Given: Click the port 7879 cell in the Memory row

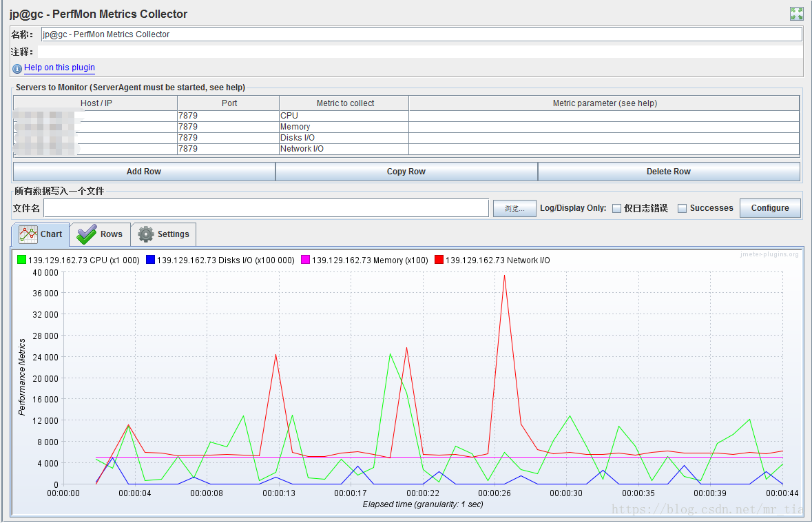Looking at the screenshot, I should tap(229, 127).
